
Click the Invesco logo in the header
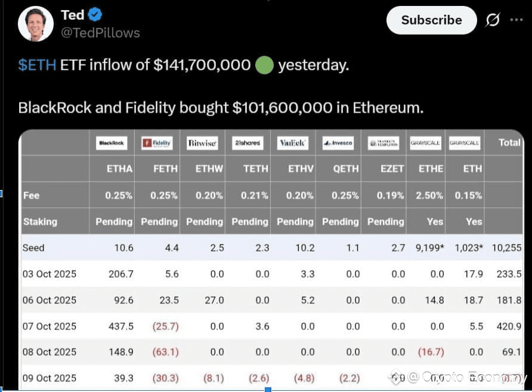pos(338,143)
